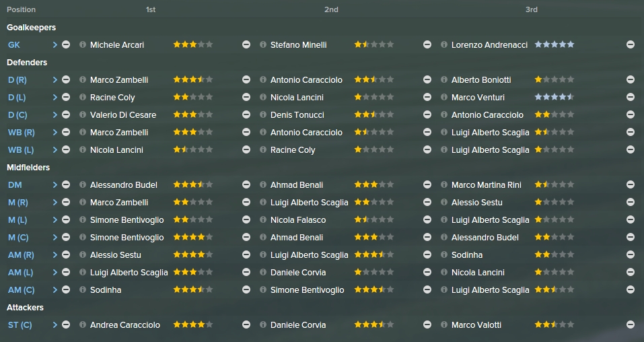Expand the GK position chevron
Viewport: 644px width, 342px height.
click(x=55, y=44)
